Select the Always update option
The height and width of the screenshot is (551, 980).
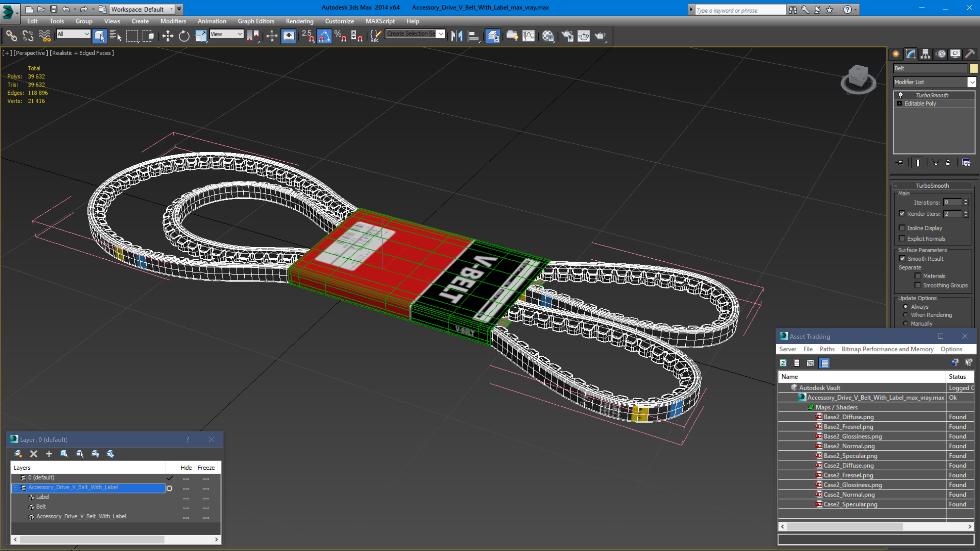coord(906,306)
